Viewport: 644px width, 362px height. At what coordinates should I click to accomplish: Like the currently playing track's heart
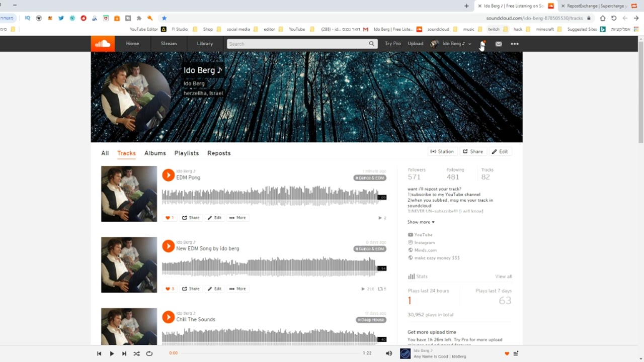pyautogui.click(x=506, y=353)
